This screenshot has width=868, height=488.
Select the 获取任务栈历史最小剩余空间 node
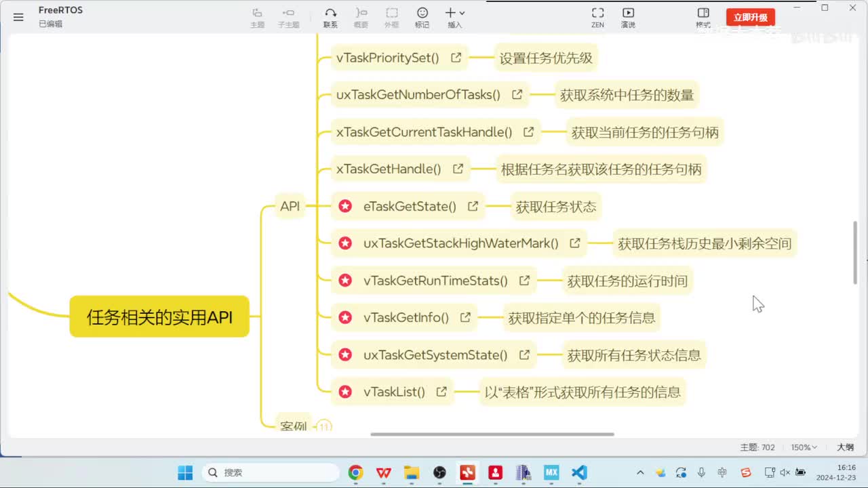[x=705, y=243]
